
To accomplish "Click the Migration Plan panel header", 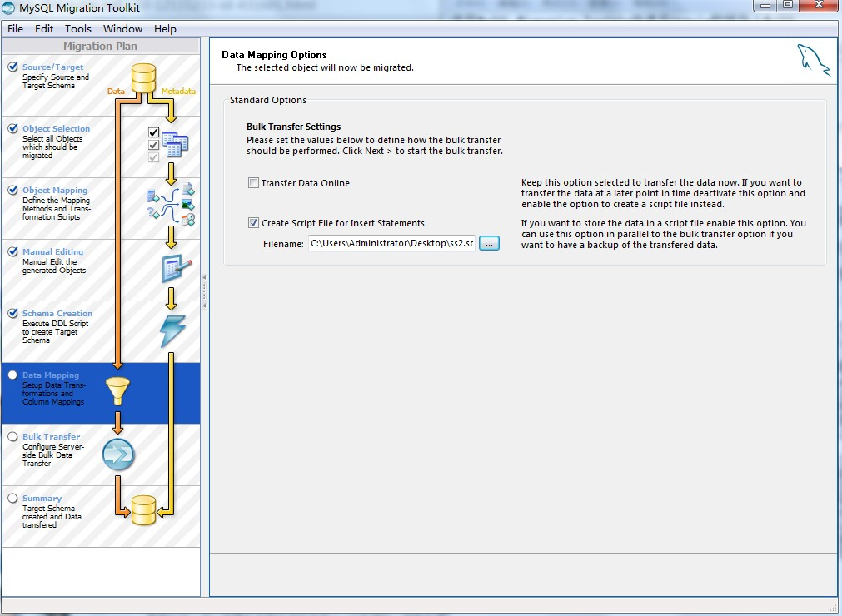I will (x=101, y=46).
